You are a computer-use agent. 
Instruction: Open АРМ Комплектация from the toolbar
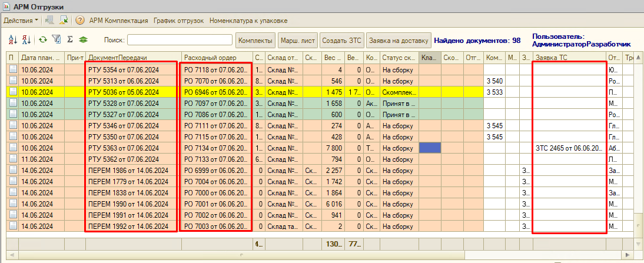pyautogui.click(x=119, y=20)
